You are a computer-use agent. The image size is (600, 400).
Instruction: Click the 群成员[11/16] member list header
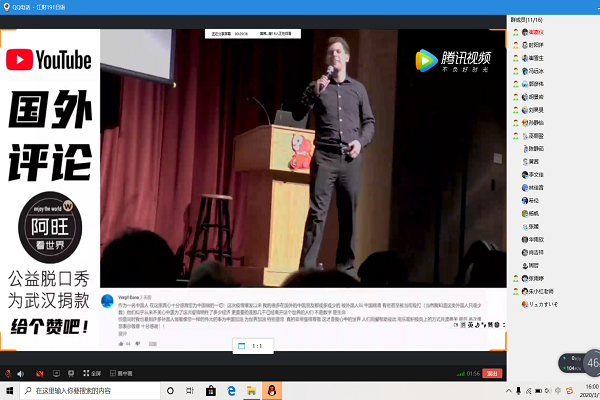click(527, 20)
